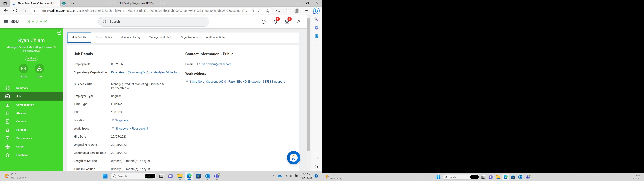Open Contact in the profile sidebar

(x=32, y=122)
